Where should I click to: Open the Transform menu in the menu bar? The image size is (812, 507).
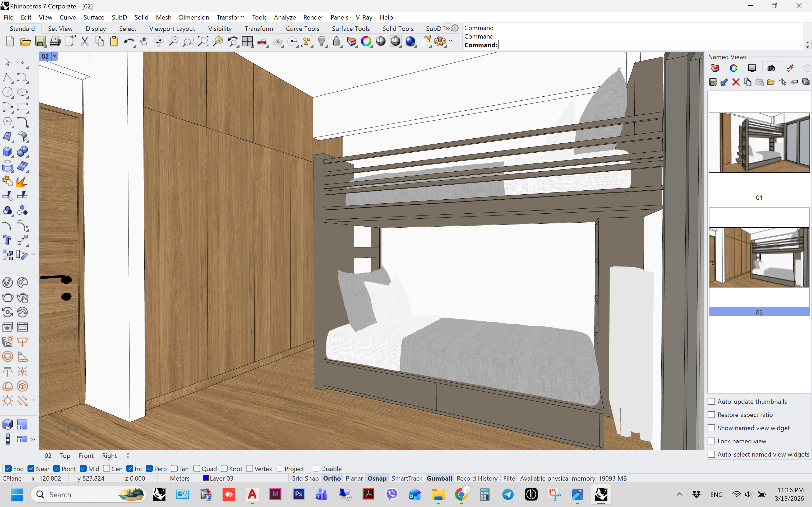tap(230, 17)
